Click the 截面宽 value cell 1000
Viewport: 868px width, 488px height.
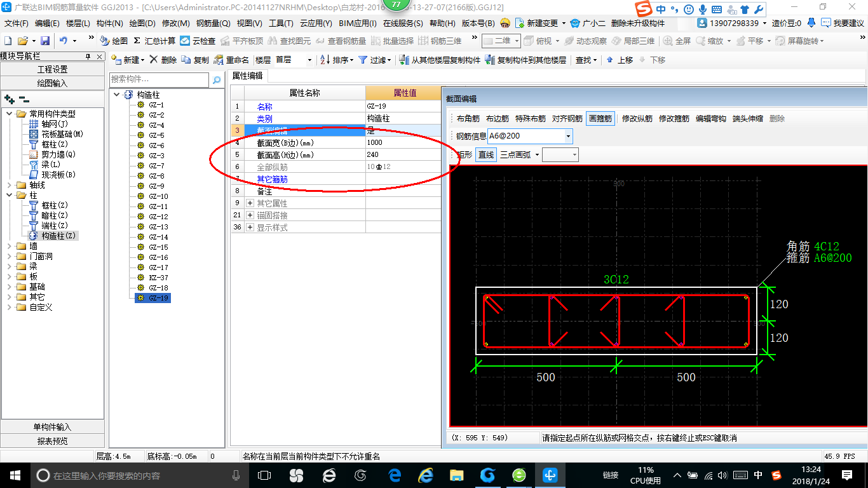point(403,143)
